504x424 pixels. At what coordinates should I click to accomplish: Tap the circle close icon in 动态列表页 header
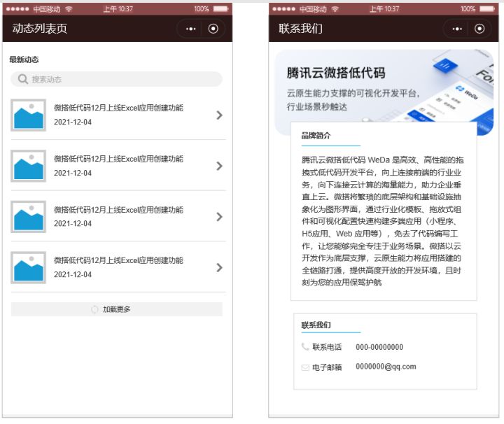[x=213, y=29]
